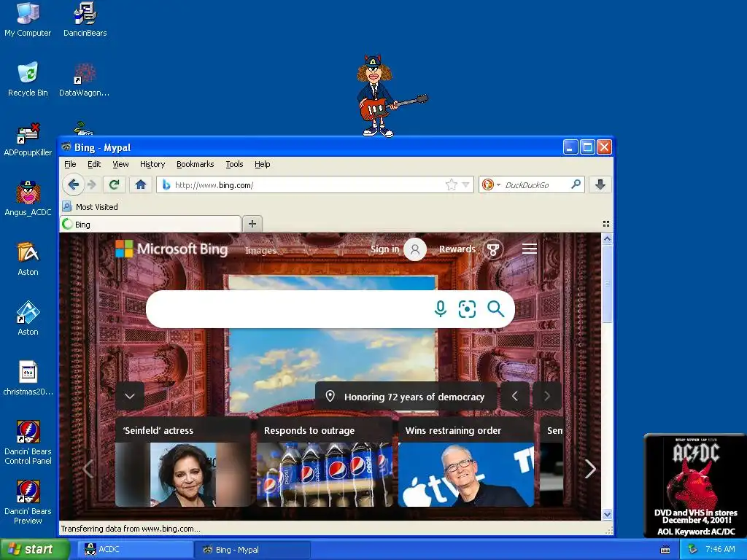Open Bing Rewards trophy icon
The image size is (747, 560).
tap(493, 249)
